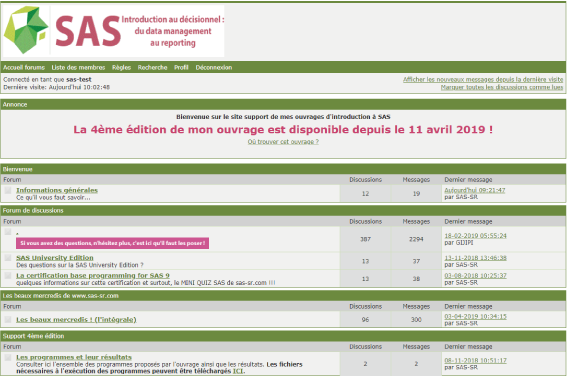The image size is (568, 377).
Task: Open Les programmes et leur résultats forum
Action: (x=74, y=357)
